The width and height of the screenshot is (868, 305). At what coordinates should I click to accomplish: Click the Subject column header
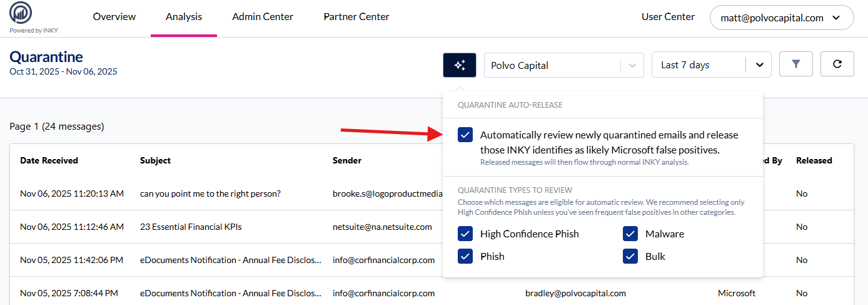coord(155,161)
